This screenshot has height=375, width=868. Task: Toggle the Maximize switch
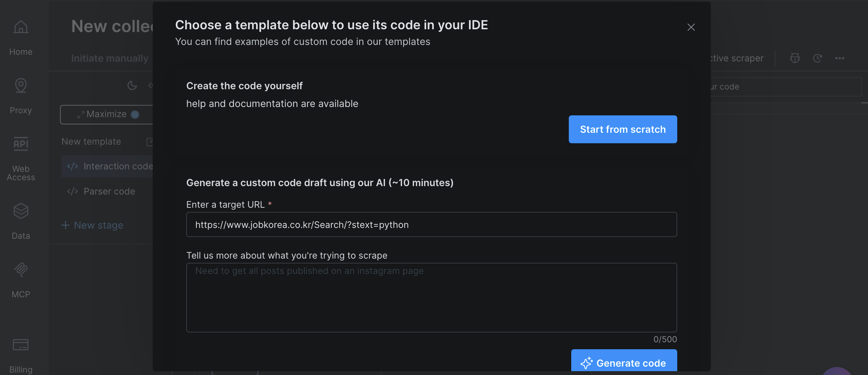click(x=135, y=114)
